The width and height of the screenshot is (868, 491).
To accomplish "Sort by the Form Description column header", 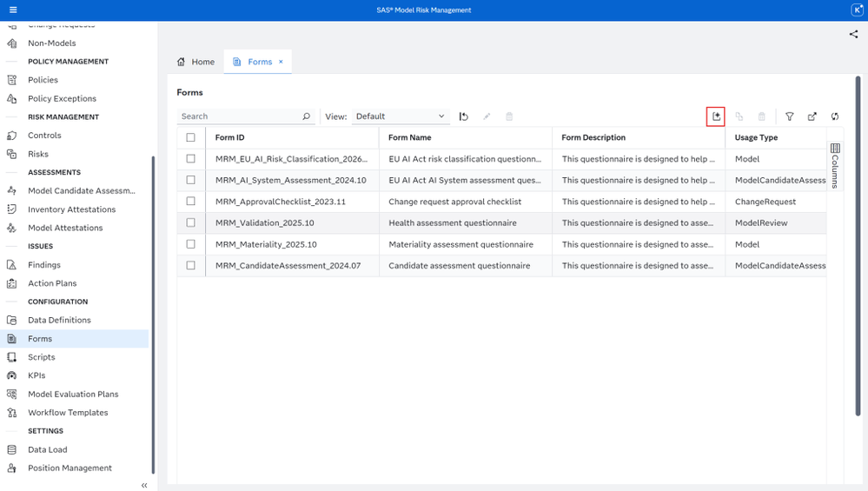I will click(593, 137).
